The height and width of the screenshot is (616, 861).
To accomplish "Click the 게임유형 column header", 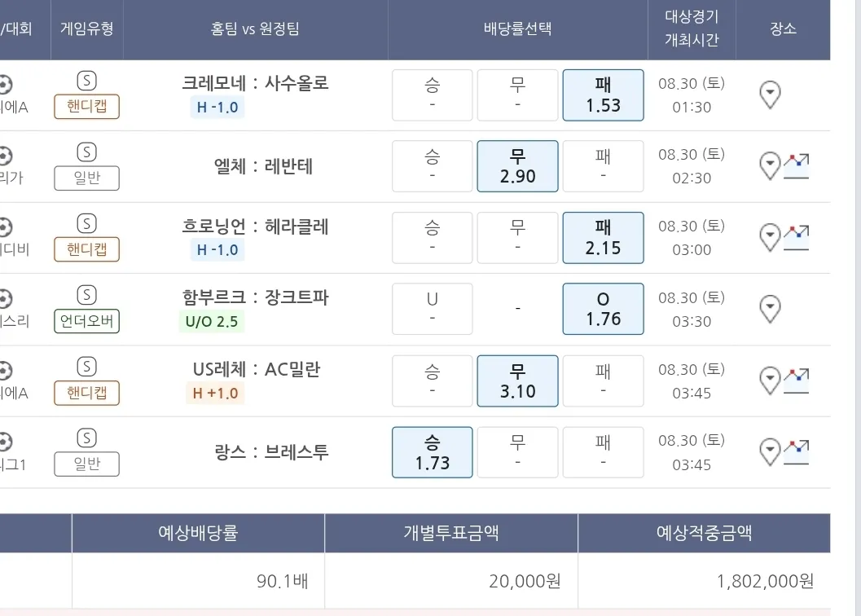I will point(86,29).
